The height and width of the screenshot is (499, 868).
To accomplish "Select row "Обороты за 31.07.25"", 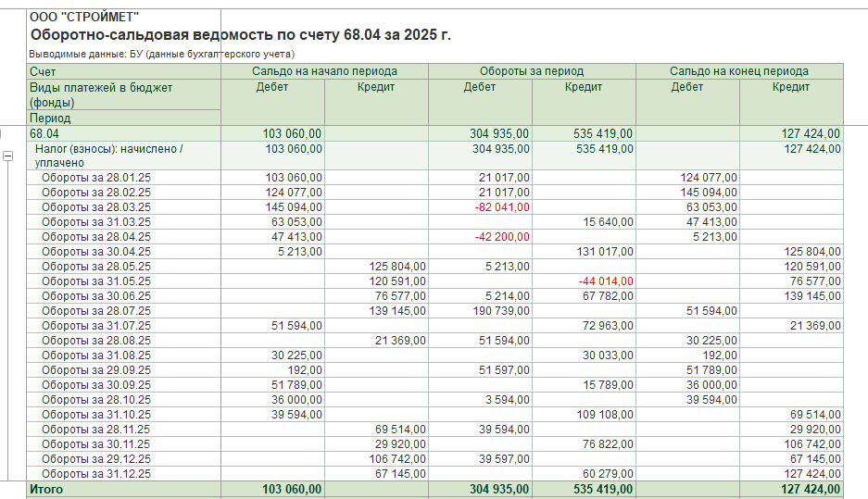I will (434, 326).
